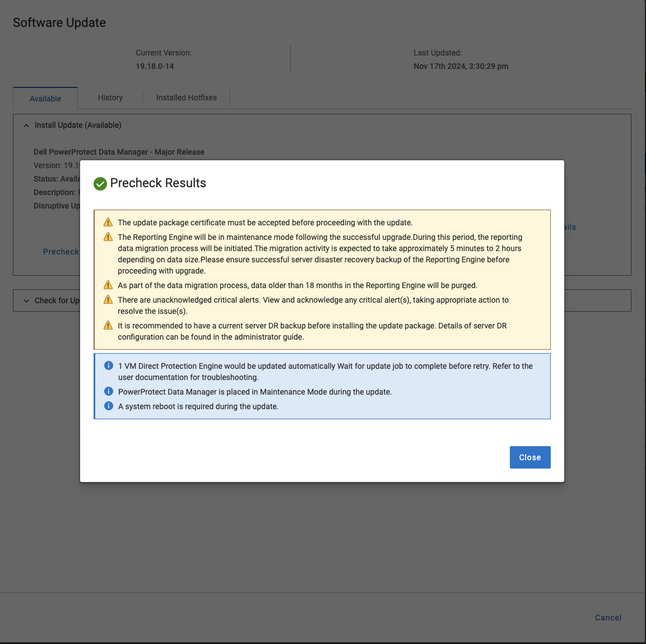
Task: Click the Maintenance Mode during update info text
Action: click(x=255, y=392)
